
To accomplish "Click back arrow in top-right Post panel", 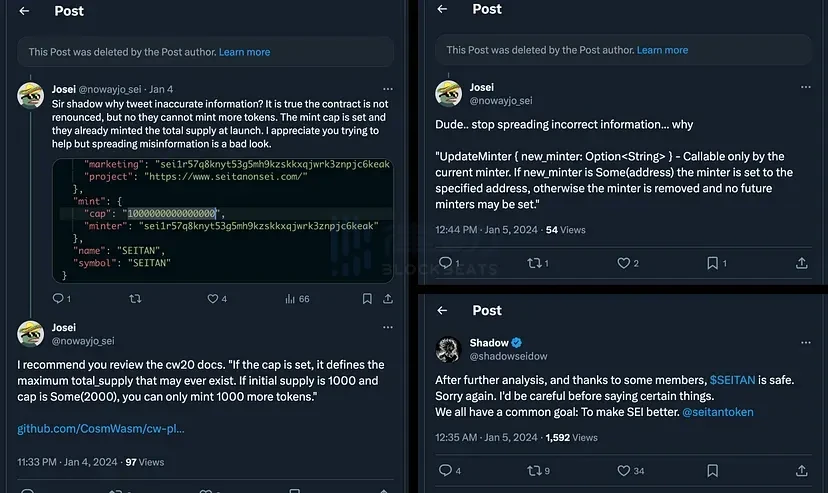I will (x=443, y=9).
